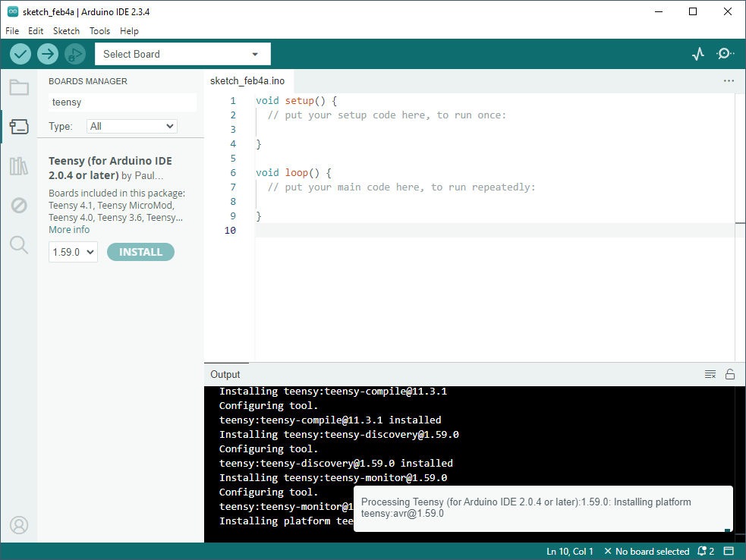Click the Teensy package title
The width and height of the screenshot is (746, 560).
(x=110, y=168)
